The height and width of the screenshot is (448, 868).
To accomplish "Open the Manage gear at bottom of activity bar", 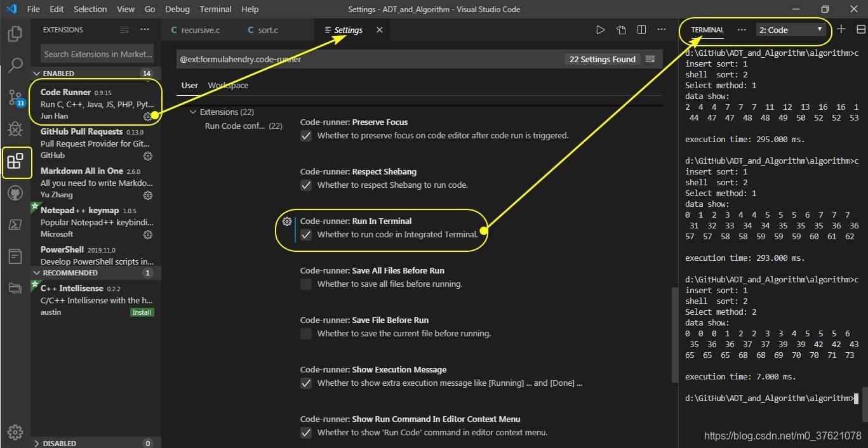I will [x=15, y=432].
